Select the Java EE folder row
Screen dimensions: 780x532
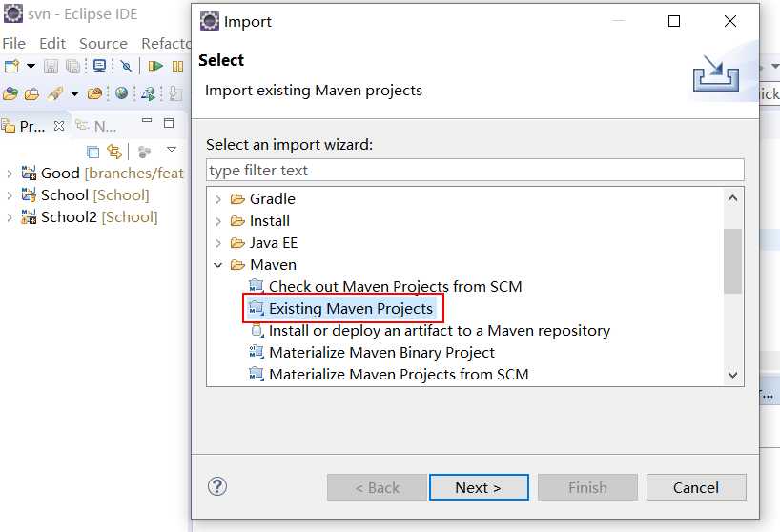263,242
